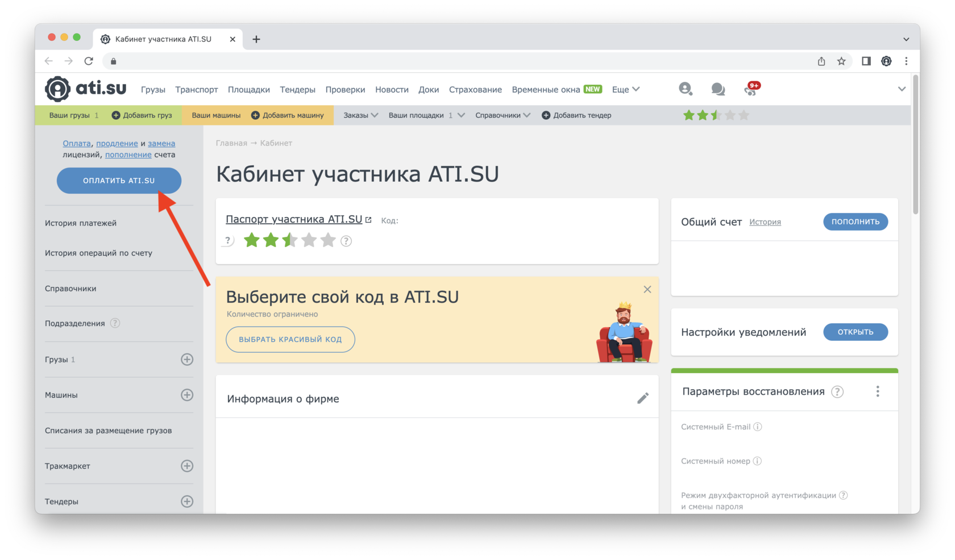Open the Ваши площадки dropdown

(x=426, y=115)
